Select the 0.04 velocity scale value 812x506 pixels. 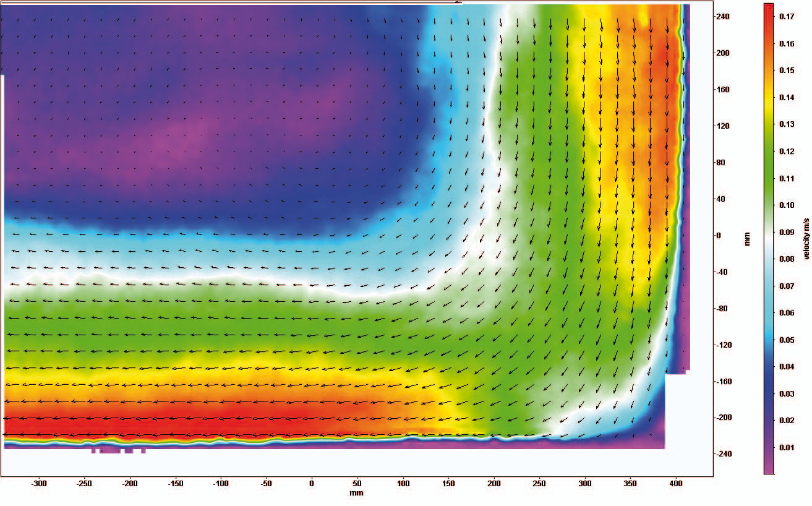785,366
